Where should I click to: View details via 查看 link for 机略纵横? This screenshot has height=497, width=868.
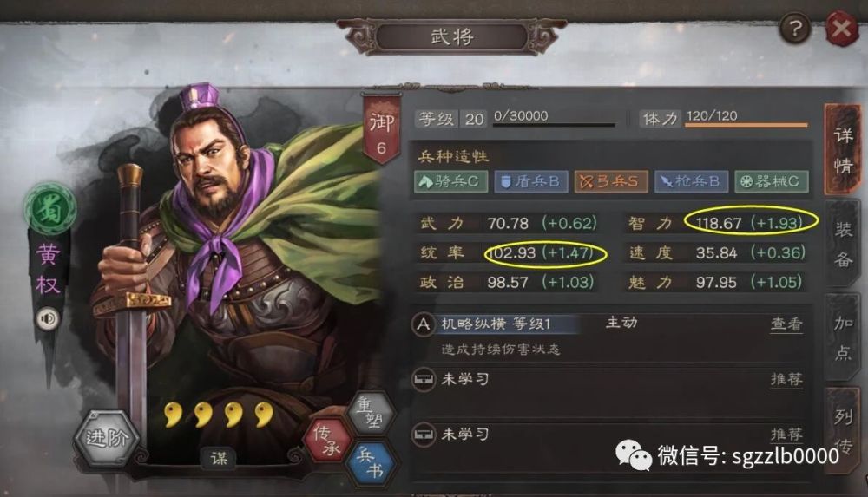[x=786, y=324]
